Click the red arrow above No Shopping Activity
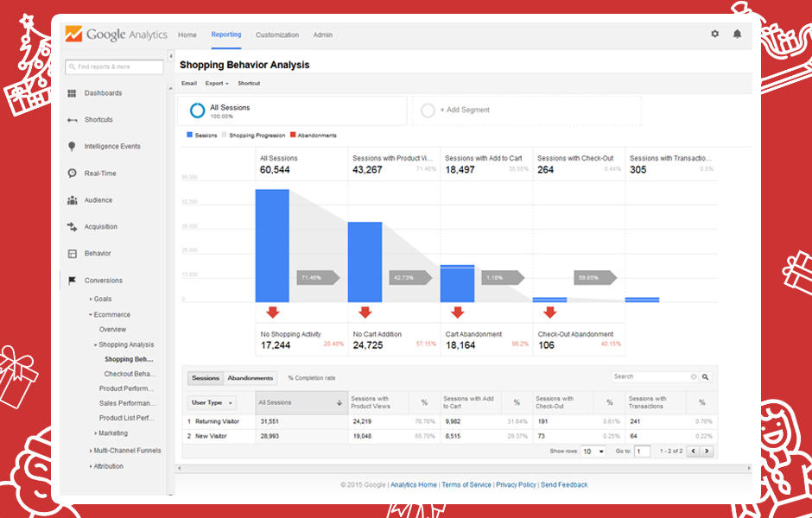812x518 pixels. point(272,312)
